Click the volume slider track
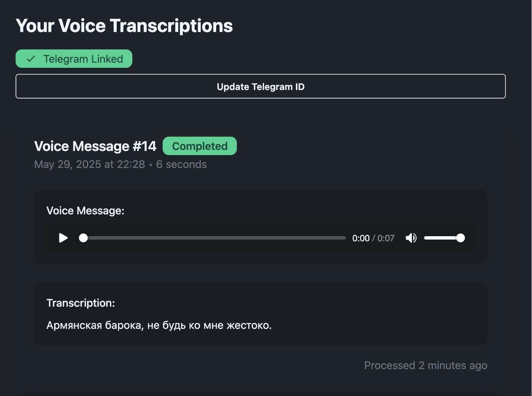This screenshot has width=532, height=396. pos(444,238)
